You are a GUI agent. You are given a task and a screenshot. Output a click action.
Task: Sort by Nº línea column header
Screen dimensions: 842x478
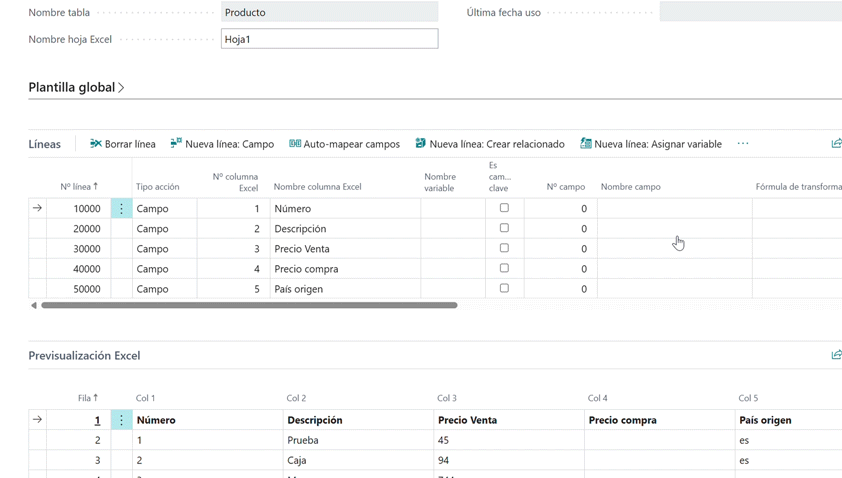click(x=79, y=187)
